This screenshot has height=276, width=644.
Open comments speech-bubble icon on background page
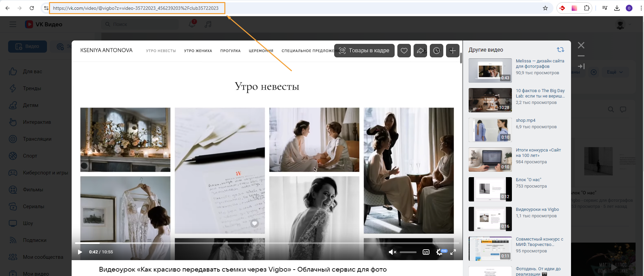pos(623,109)
